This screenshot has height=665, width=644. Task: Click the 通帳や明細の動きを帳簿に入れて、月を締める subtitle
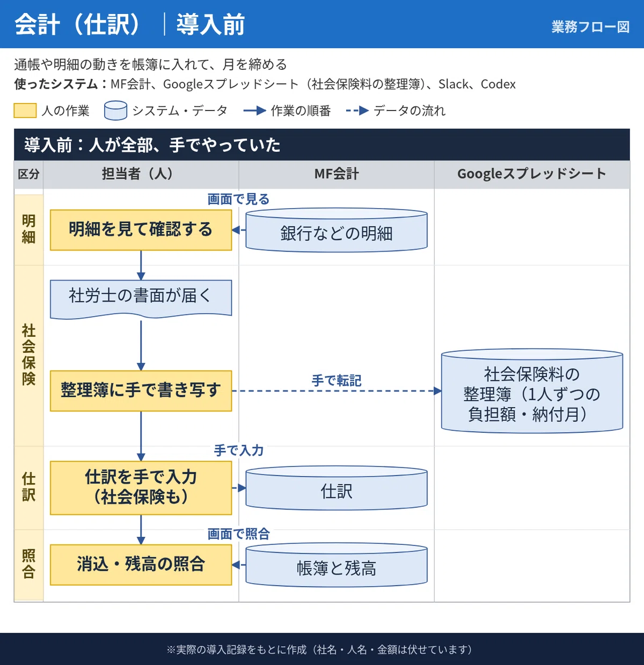tap(151, 65)
